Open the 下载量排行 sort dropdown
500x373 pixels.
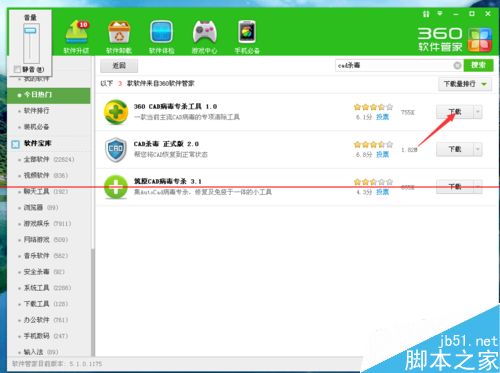(465, 84)
